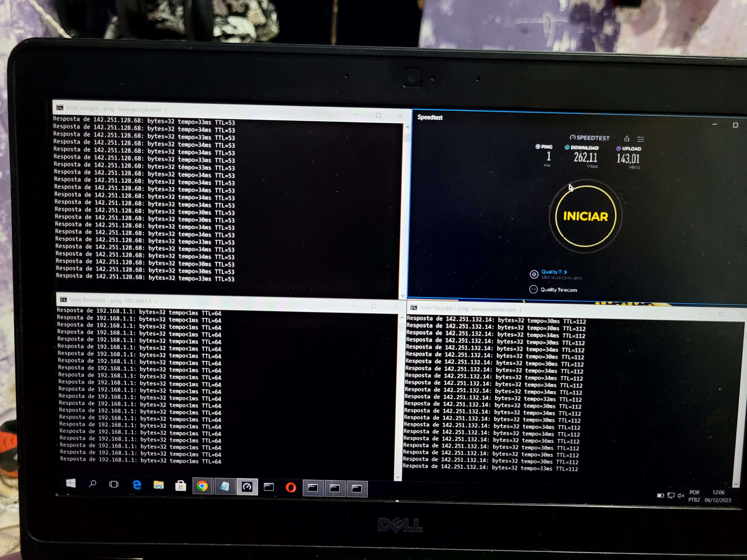The width and height of the screenshot is (747, 560).
Task: Open Task View on taskbar
Action: [114, 484]
